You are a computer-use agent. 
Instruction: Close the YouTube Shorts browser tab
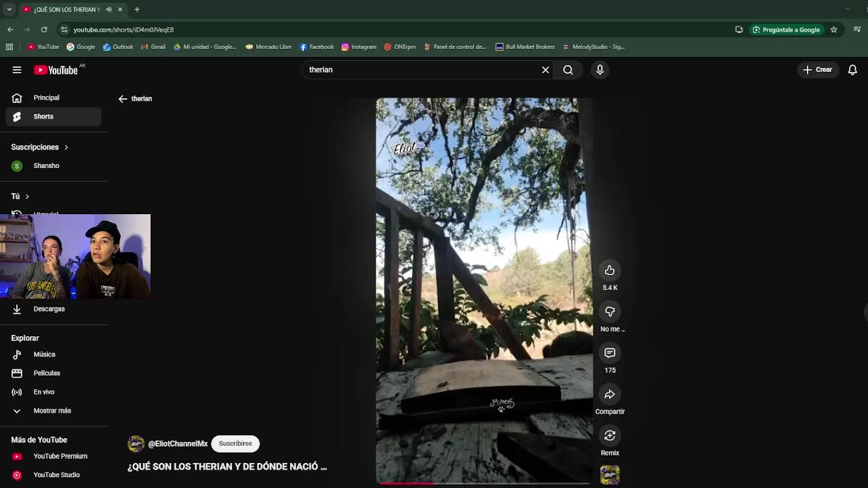(120, 9)
